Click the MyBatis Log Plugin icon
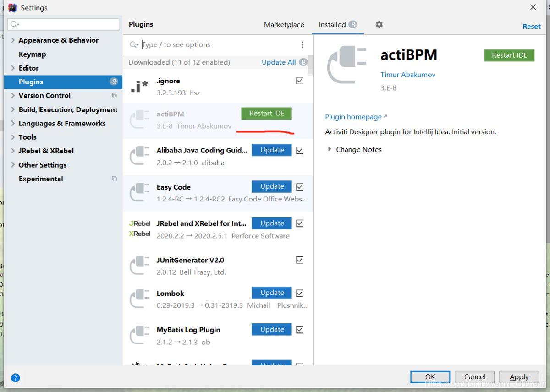This screenshot has height=392, width=550. [x=139, y=335]
